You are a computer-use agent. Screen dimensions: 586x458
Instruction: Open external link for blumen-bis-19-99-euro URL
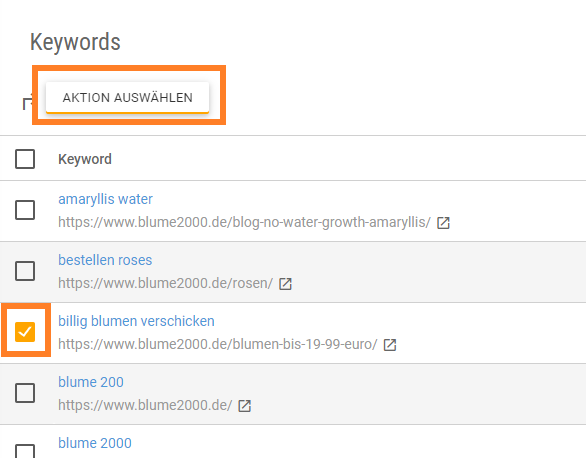(390, 345)
